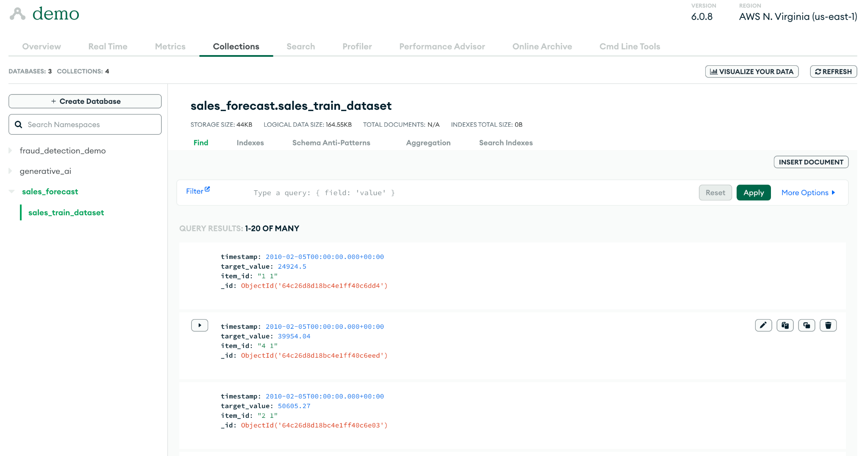Screen dimensions: 868x456
Task: Go to Cmd Line Tools tab
Action: [630, 47]
